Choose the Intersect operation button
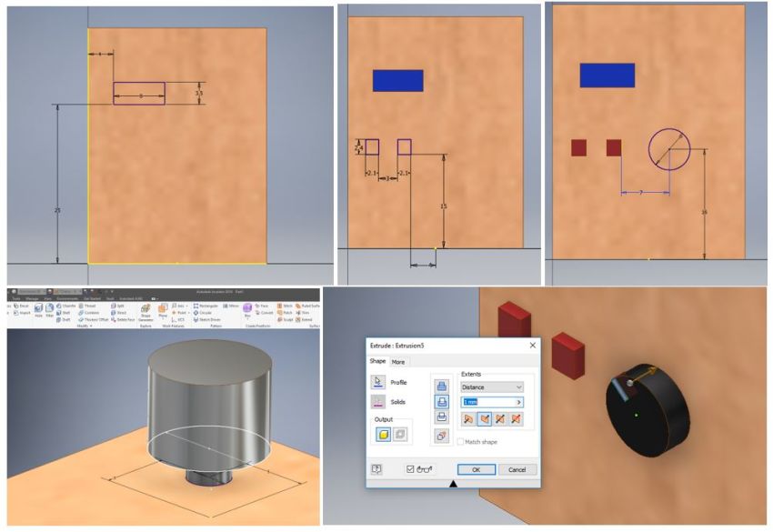The width and height of the screenshot is (773, 532). [x=442, y=417]
